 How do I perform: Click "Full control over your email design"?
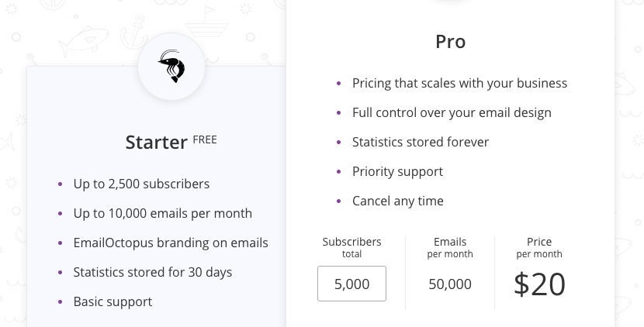pos(452,112)
